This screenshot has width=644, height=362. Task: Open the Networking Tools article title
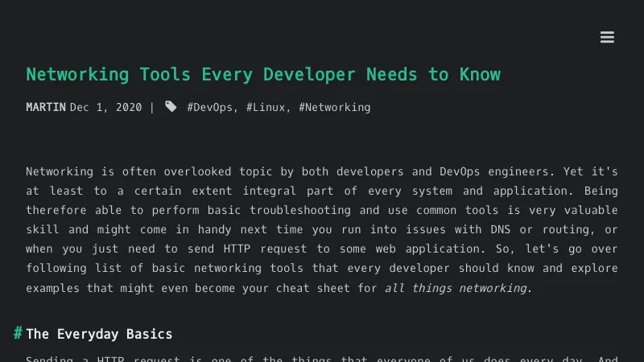coord(262,75)
